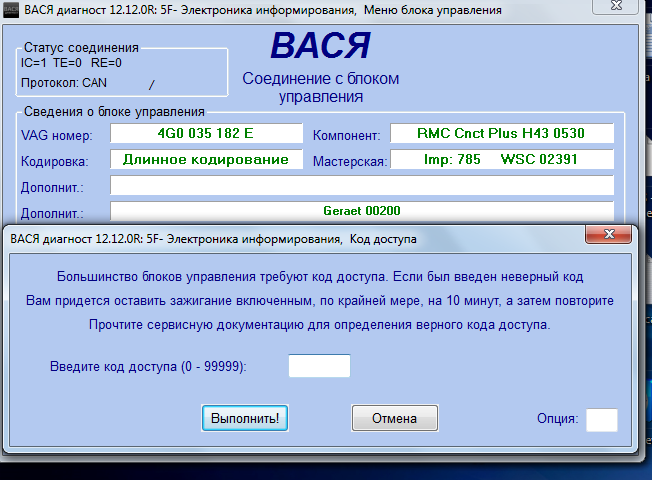Click the Опция: label
The image size is (652, 480).
tap(558, 418)
